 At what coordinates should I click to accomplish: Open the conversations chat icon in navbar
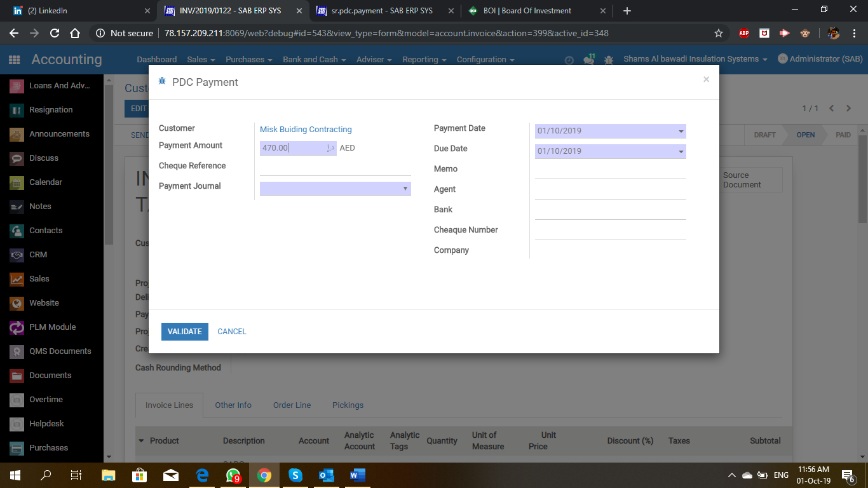tap(589, 60)
